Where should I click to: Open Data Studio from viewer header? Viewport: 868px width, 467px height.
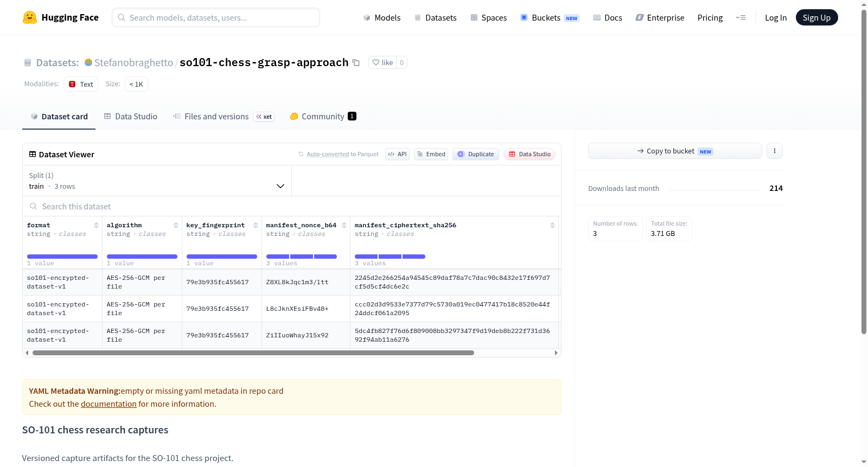[x=529, y=154]
